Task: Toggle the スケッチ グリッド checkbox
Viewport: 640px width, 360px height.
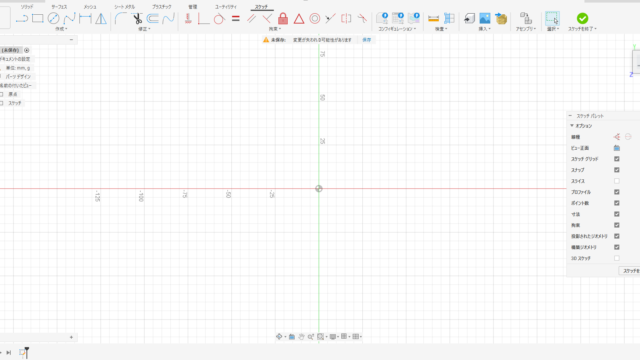Action: pos(617,159)
